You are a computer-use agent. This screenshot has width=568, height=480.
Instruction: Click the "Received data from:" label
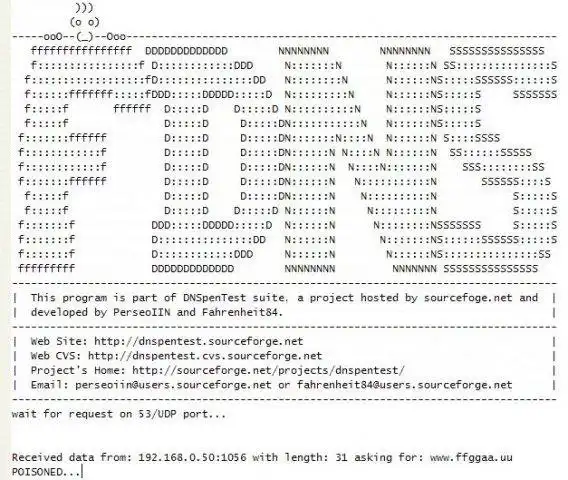(x=72, y=458)
